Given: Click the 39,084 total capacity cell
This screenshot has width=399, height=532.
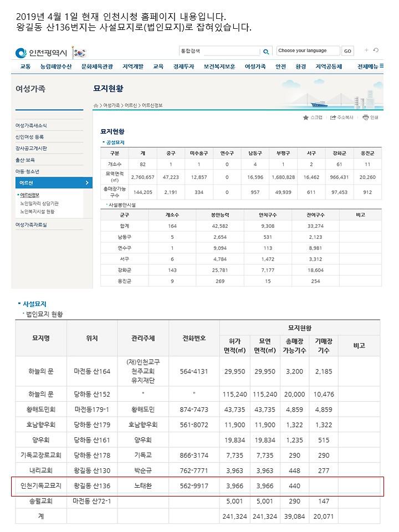Looking at the screenshot, I should [x=294, y=516].
